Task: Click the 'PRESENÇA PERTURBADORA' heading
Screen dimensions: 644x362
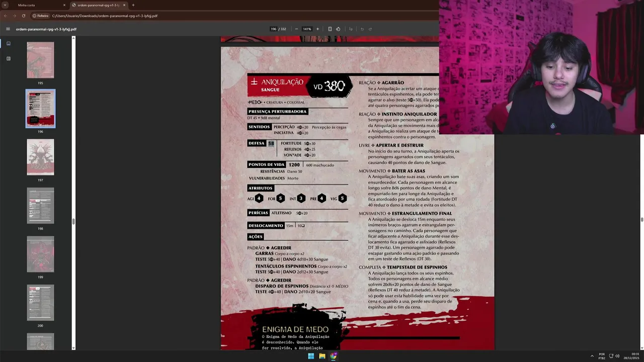Action: coord(277,112)
